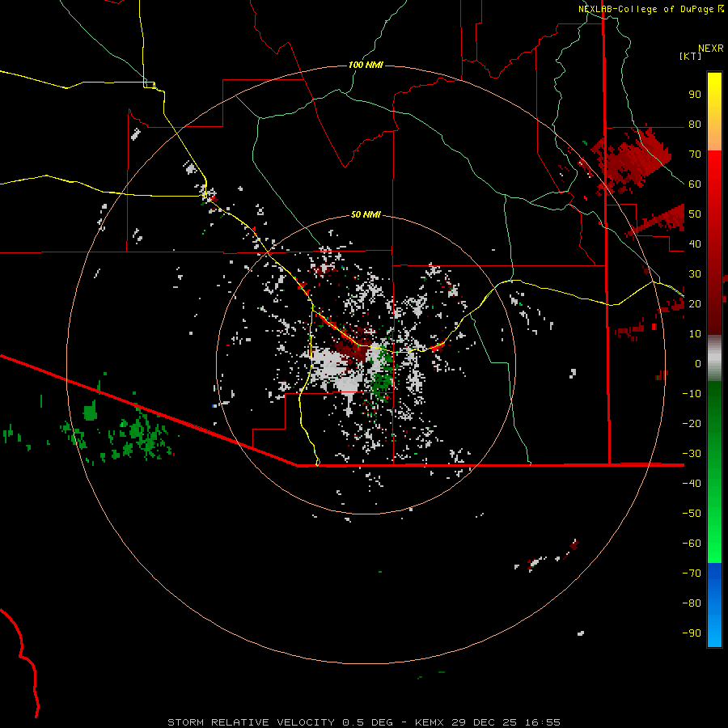728x728 pixels.
Task: Click the [KT] units label
Action: click(x=691, y=56)
